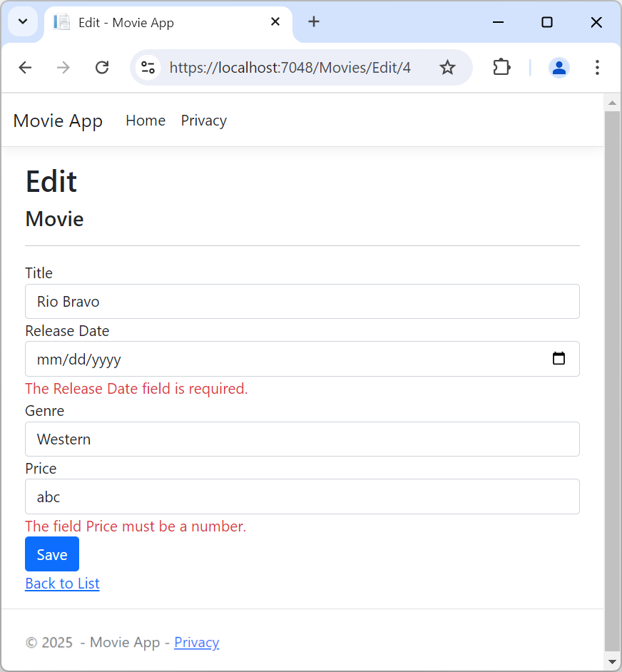View site information icon in address bar

[x=148, y=68]
